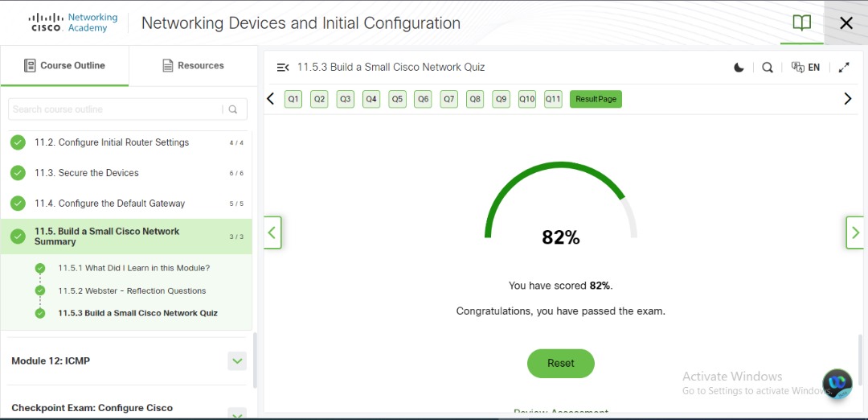This screenshot has height=420, width=868.
Task: Change language via EN selector
Action: click(x=805, y=68)
